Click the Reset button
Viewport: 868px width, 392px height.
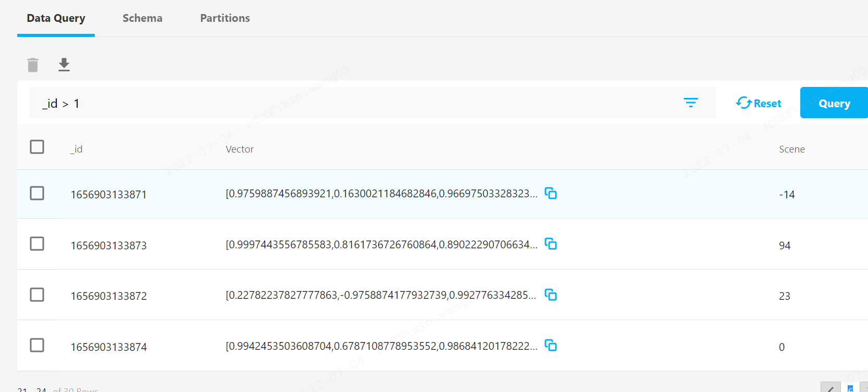[x=759, y=103]
